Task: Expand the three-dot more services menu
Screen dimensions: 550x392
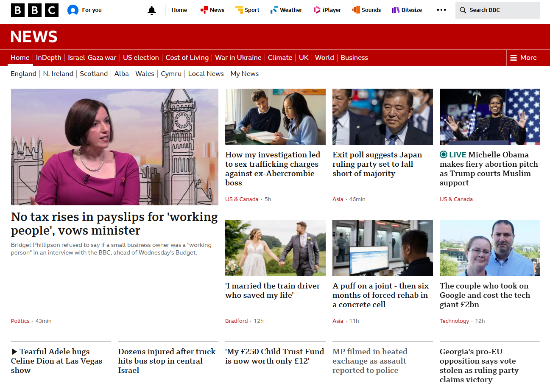Action: coord(441,10)
